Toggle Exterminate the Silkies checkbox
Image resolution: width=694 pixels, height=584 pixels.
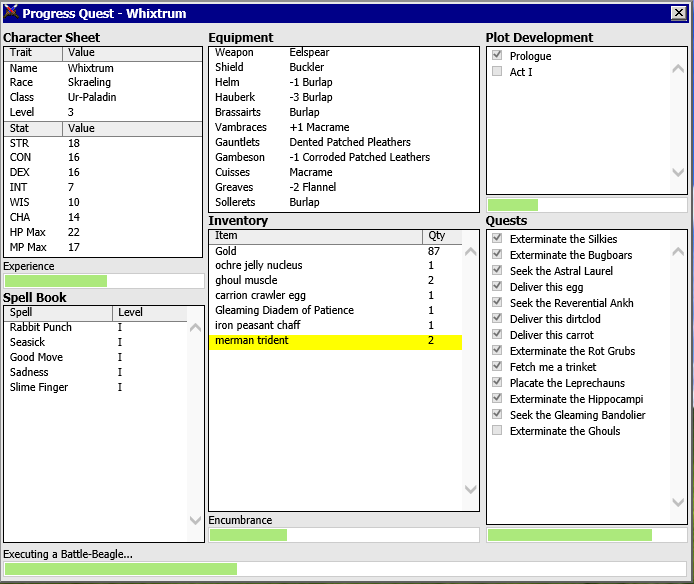click(x=497, y=238)
